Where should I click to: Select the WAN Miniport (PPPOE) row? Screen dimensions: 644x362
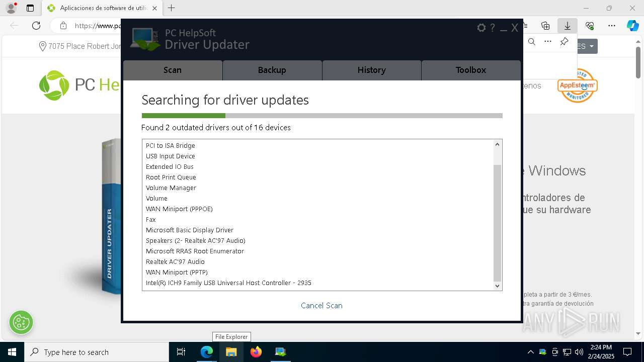[x=318, y=209]
